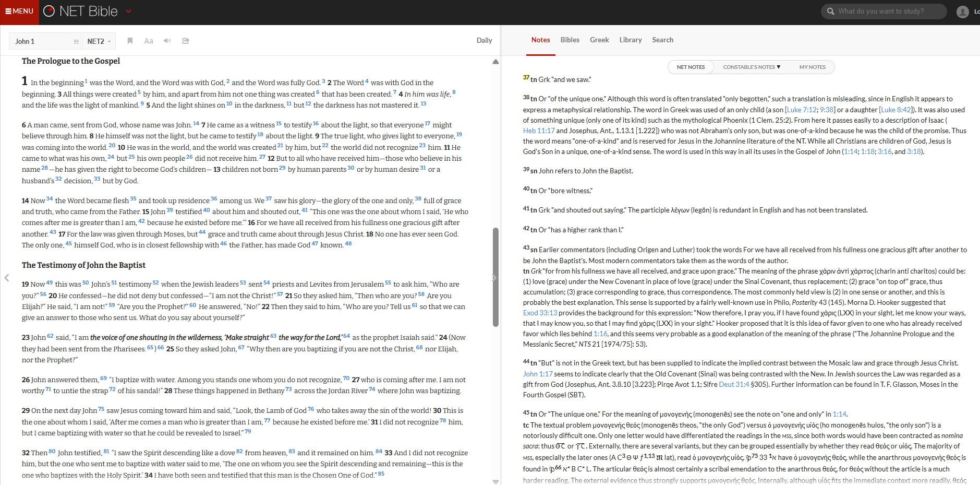
Task: Click footnote marker 1 after 'In the beginning'
Action: [x=86, y=81]
